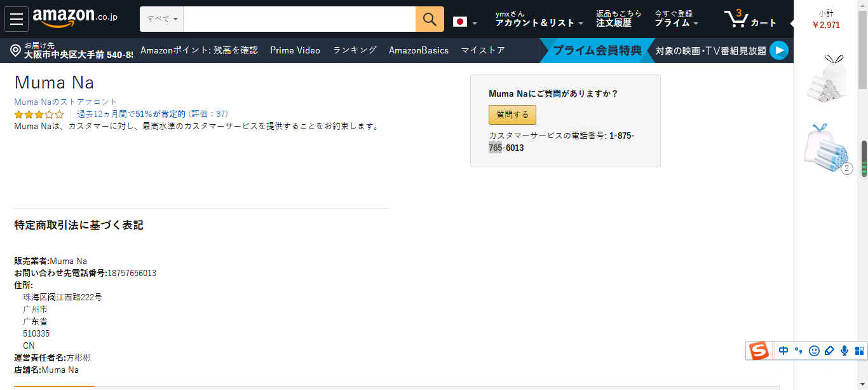
Task: Open the shopping cart
Action: pyautogui.click(x=750, y=19)
